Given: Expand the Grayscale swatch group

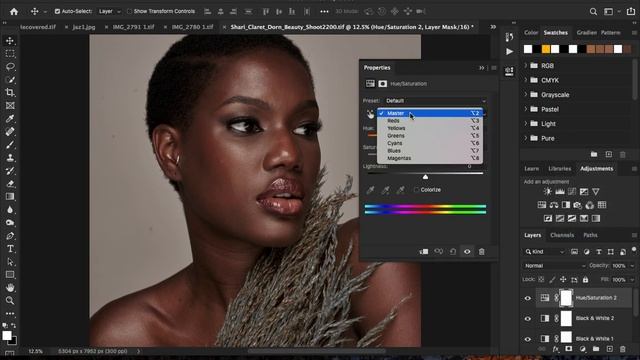Looking at the screenshot, I should point(526,94).
